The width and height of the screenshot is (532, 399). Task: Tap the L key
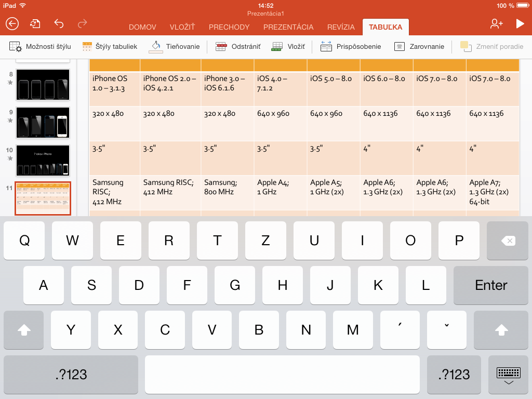[426, 285]
